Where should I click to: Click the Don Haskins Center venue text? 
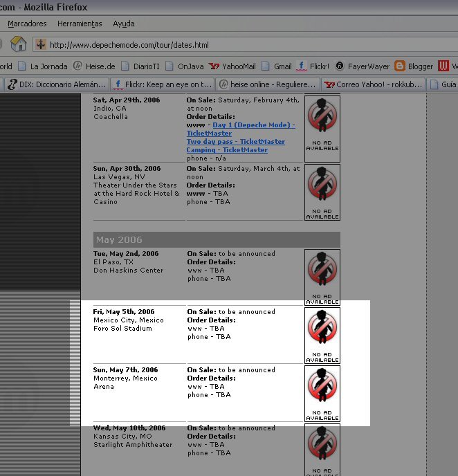coord(129,271)
